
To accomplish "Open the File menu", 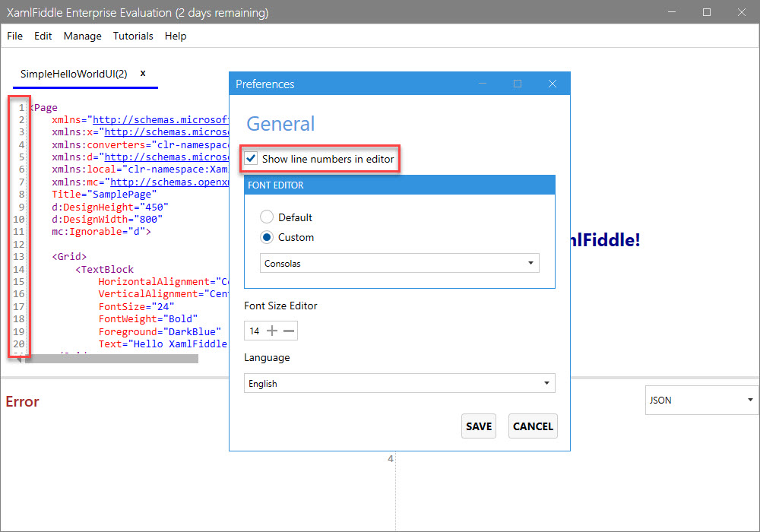I will [14, 36].
